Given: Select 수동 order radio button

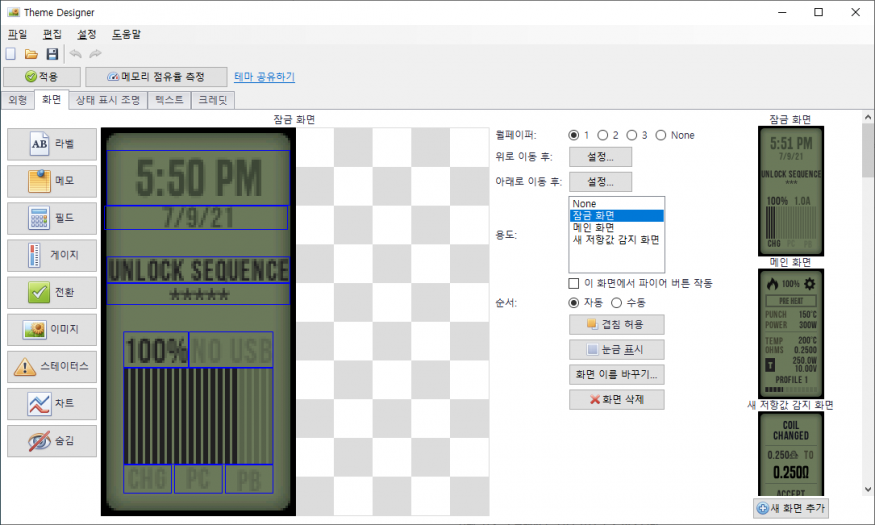Looking at the screenshot, I should [616, 302].
